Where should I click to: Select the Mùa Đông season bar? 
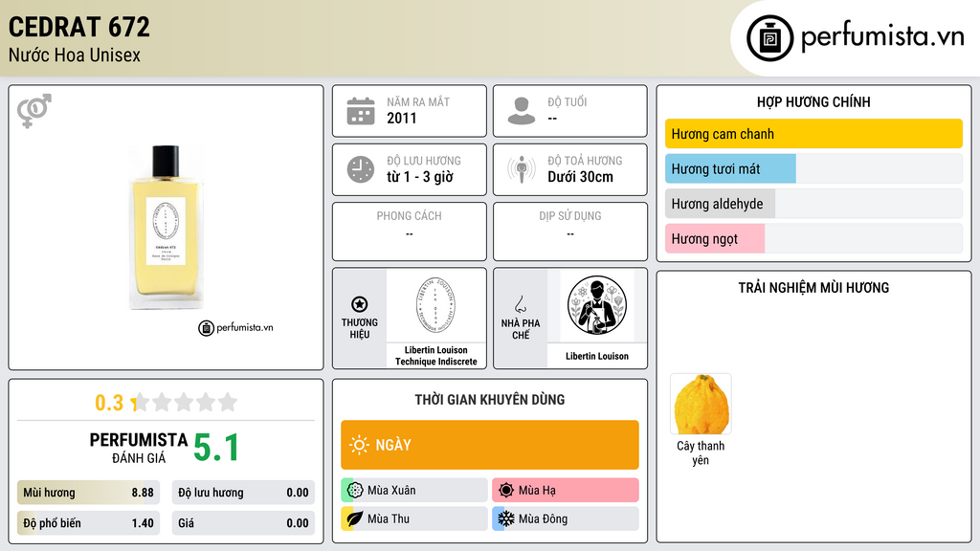click(566, 518)
